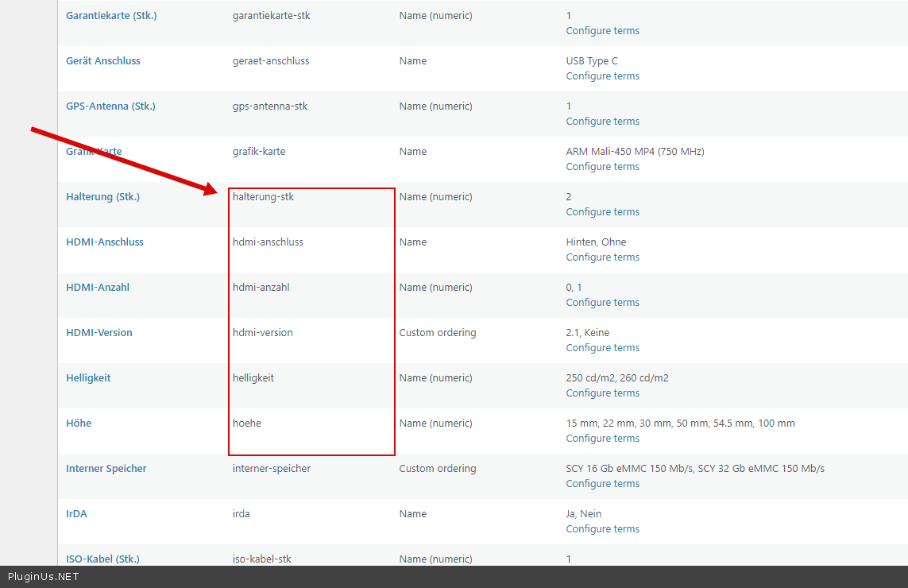The image size is (908, 588).
Task: Open the Höhe attribute link
Action: click(x=79, y=424)
